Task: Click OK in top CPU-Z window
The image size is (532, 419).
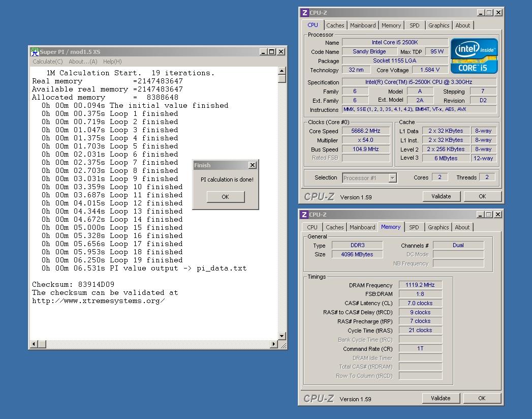Action: tap(482, 196)
